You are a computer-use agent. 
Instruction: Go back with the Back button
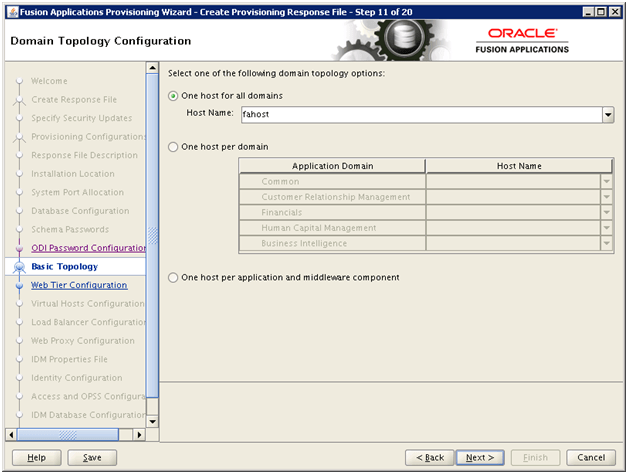pyautogui.click(x=430, y=458)
